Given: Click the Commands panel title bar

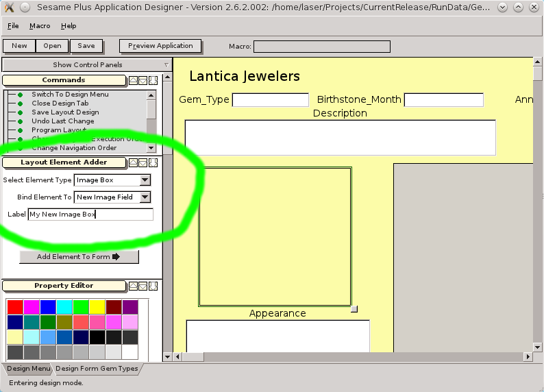Looking at the screenshot, I should tap(64, 80).
